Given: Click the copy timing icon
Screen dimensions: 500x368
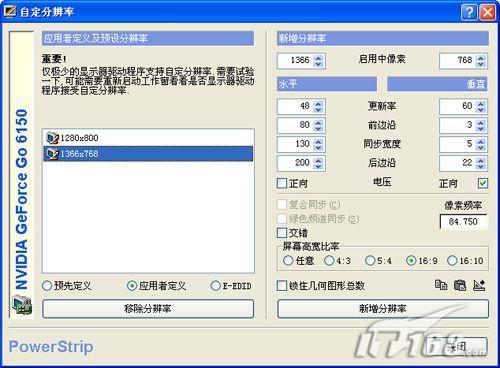Looking at the screenshot, I should [441, 285].
